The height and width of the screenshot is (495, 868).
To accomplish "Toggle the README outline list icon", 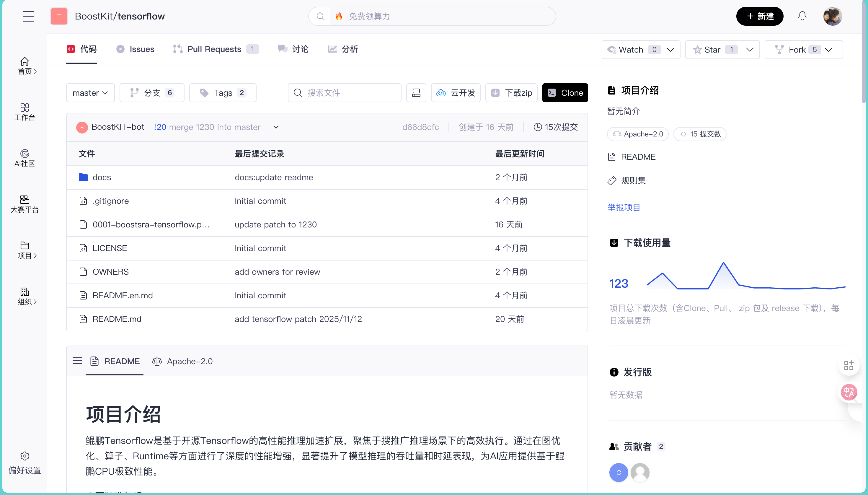I will click(77, 361).
